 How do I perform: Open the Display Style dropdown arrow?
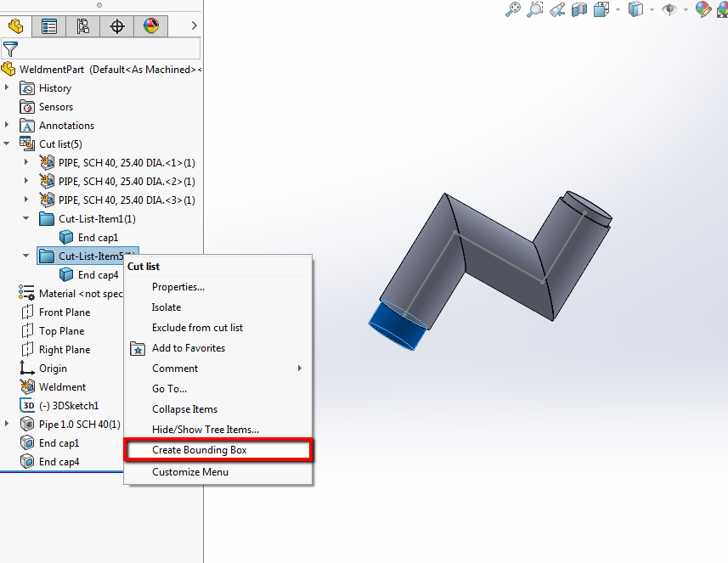(652, 9)
